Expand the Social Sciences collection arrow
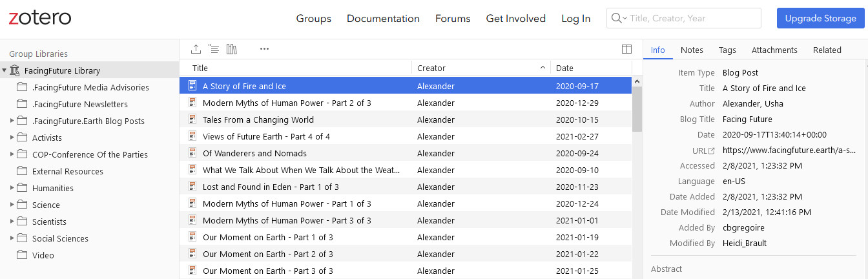Screen dimensions: 868x279 coord(12,238)
